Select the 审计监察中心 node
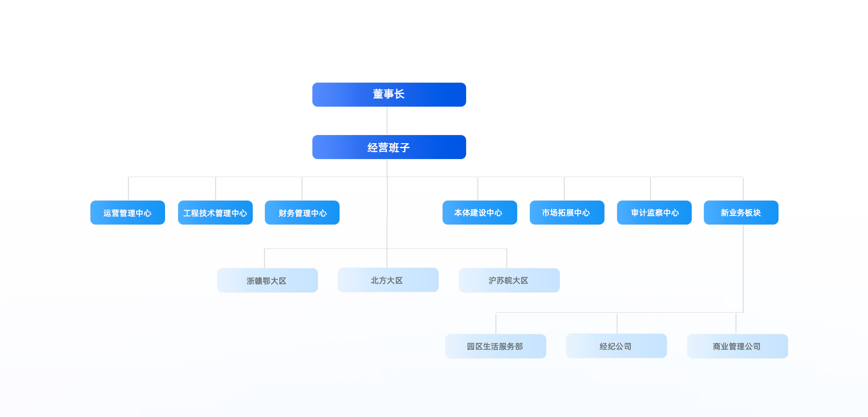Viewport: 868px width, 417px height. [654, 212]
